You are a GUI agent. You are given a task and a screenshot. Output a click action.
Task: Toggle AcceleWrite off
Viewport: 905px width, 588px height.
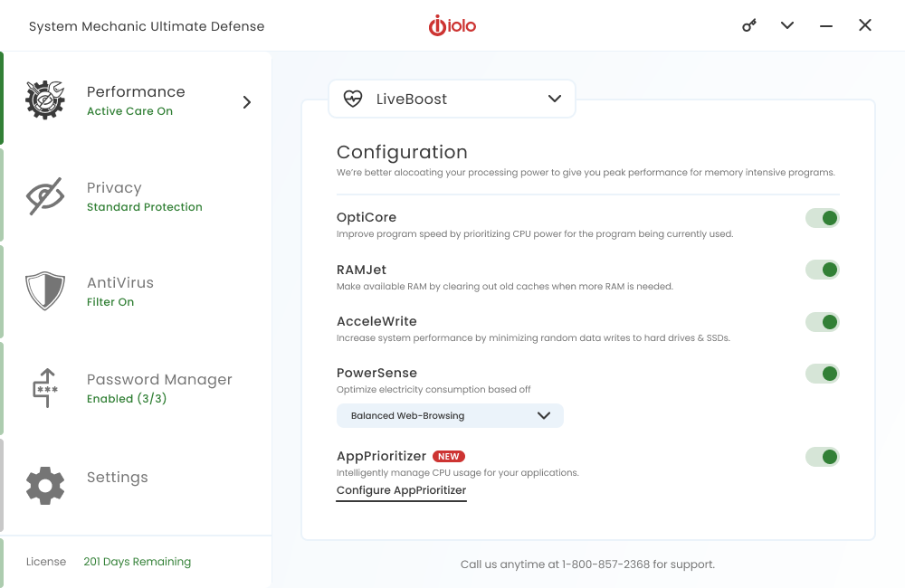(x=823, y=322)
